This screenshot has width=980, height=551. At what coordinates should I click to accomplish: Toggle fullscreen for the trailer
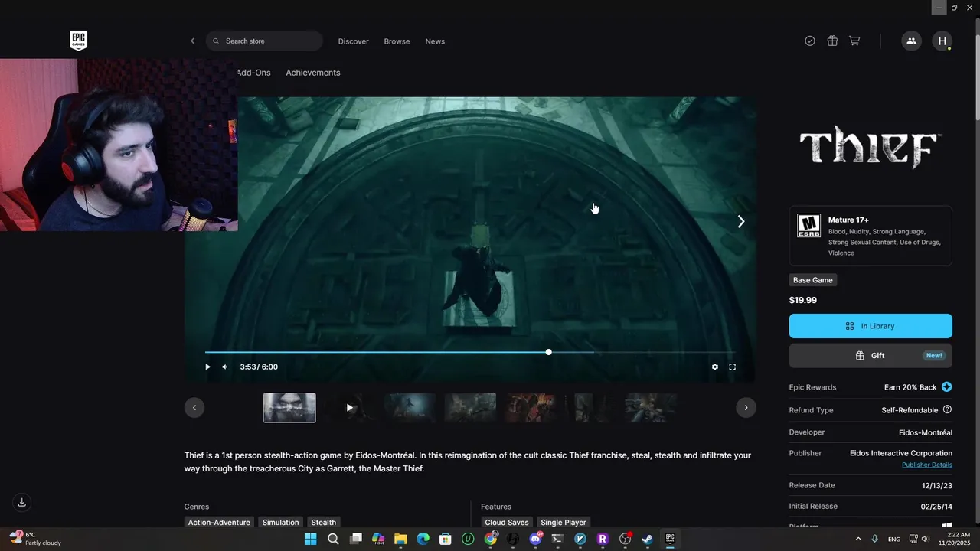pyautogui.click(x=732, y=367)
